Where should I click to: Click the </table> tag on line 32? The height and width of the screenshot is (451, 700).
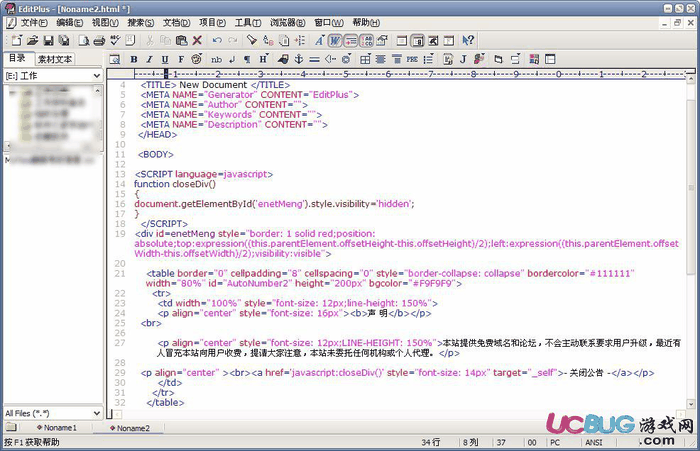[165, 403]
